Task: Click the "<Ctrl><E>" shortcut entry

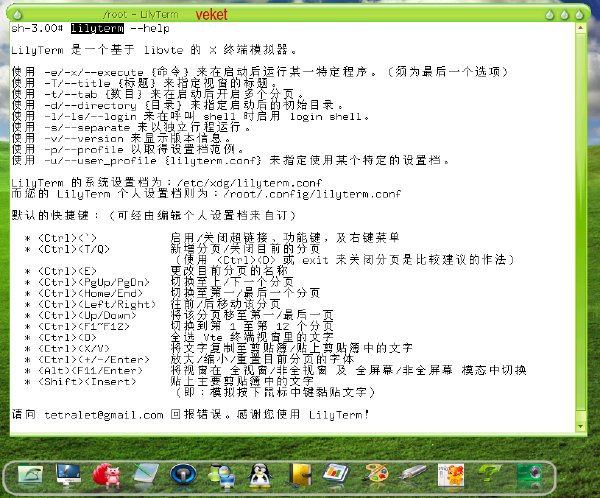Action: click(67, 272)
